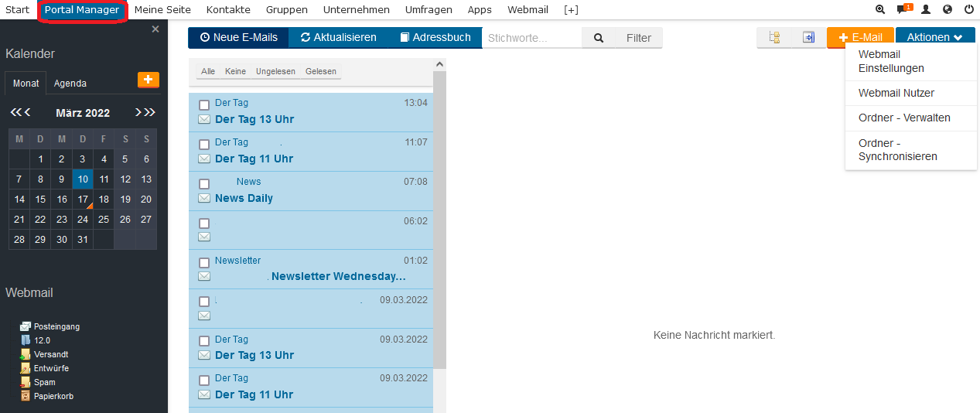Click the globe language icon
Image resolution: width=980 pixels, height=413 pixels.
tap(948, 10)
